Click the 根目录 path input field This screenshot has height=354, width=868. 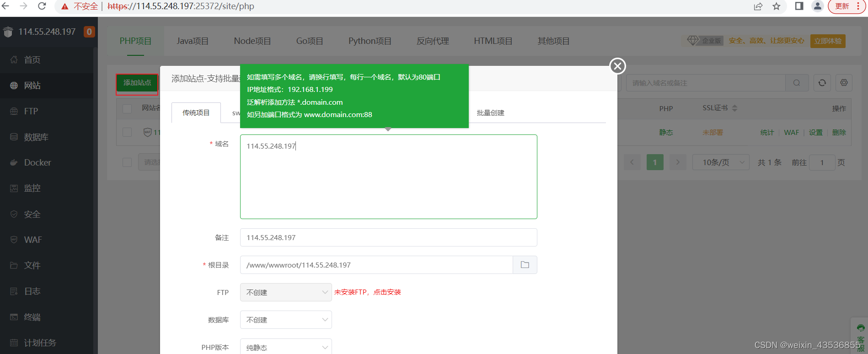(376, 265)
